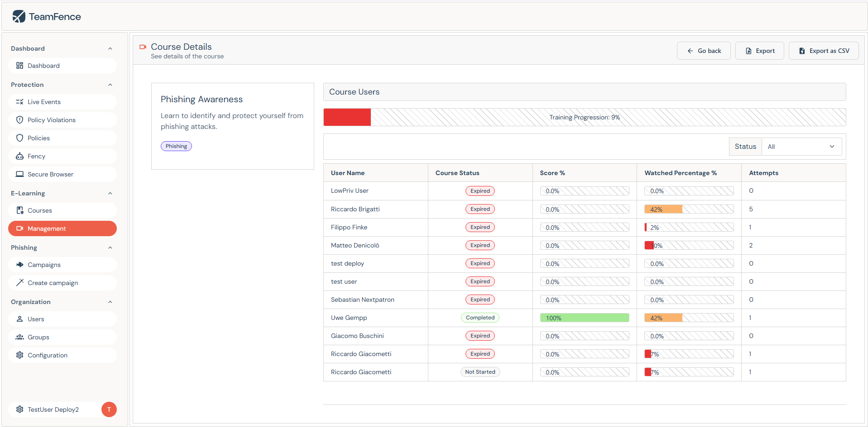
Task: Click the Policy Violations shield icon
Action: (19, 120)
